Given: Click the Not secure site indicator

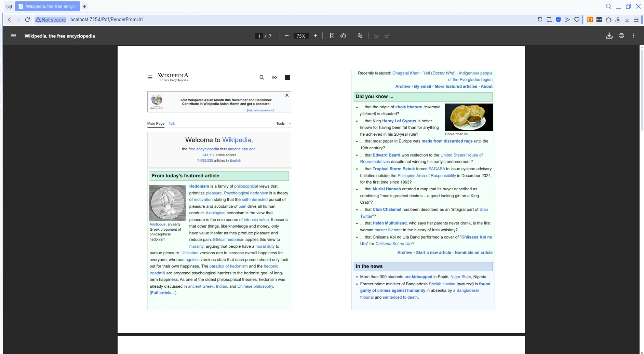Looking at the screenshot, I should pyautogui.click(x=51, y=19).
